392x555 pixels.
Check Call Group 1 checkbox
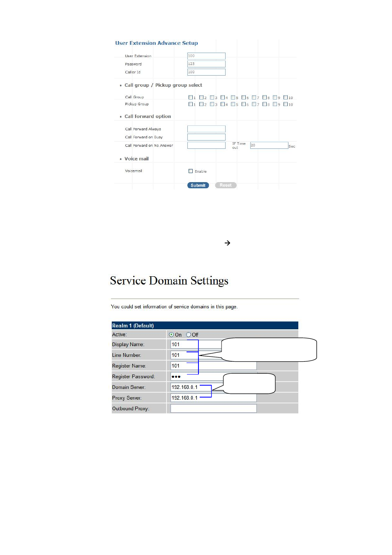(x=191, y=97)
